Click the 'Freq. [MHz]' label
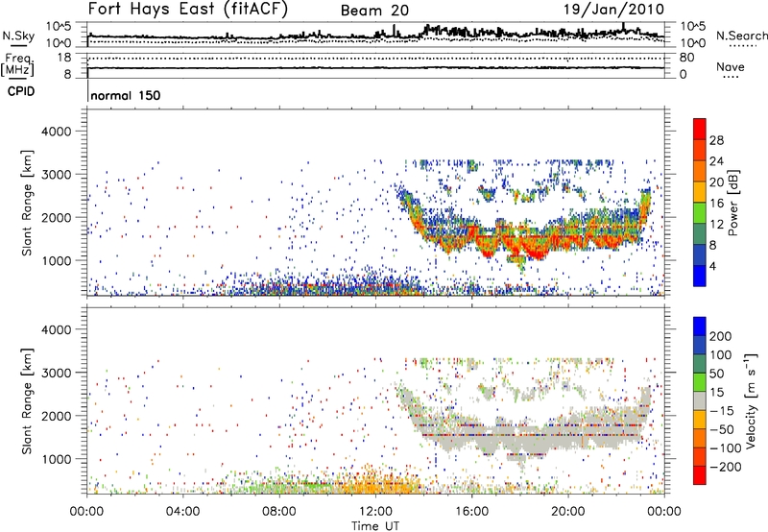 point(17,64)
